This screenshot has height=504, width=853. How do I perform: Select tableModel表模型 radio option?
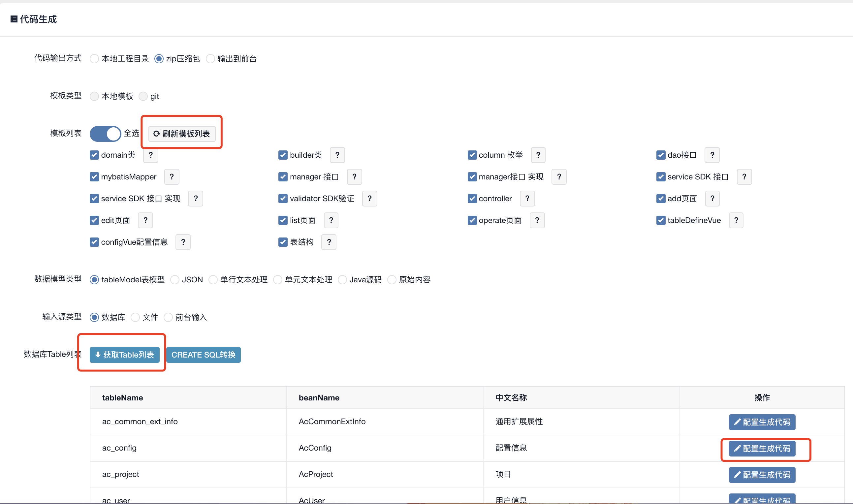coord(94,279)
